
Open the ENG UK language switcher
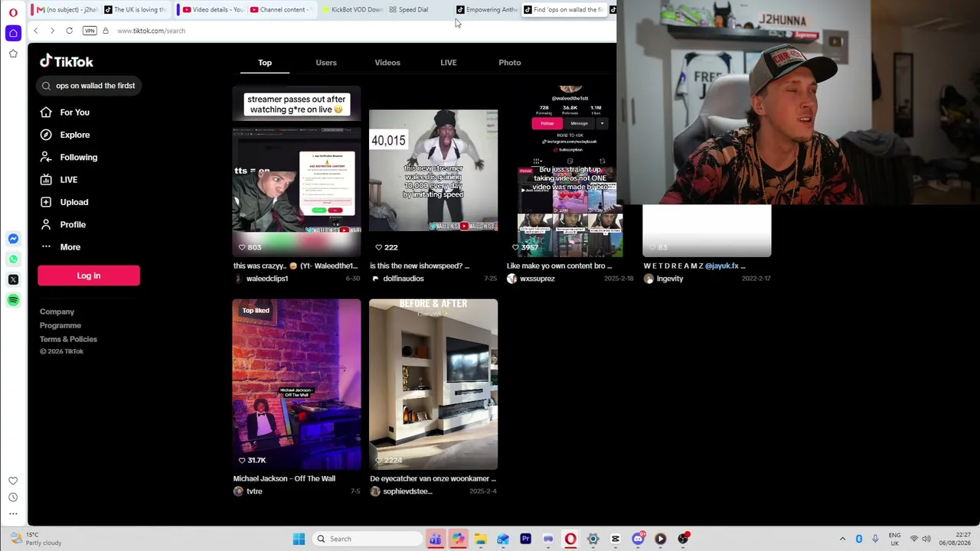coord(894,539)
